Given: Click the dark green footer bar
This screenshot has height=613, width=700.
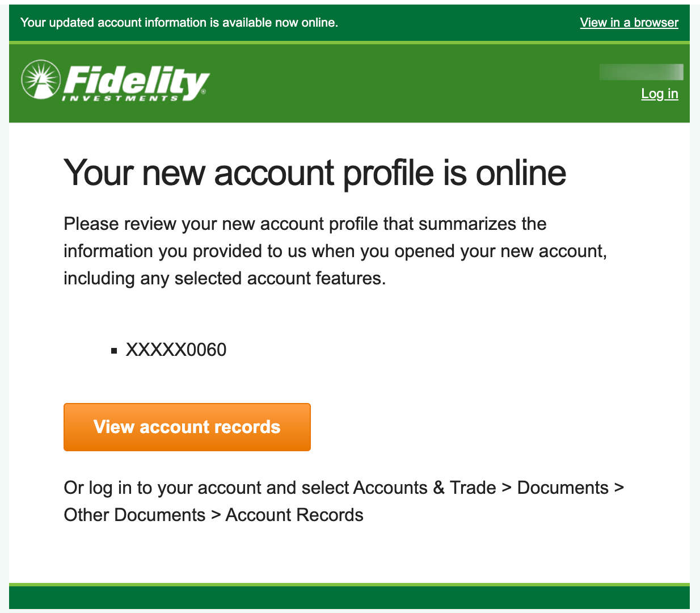Looking at the screenshot, I should pos(349,597).
